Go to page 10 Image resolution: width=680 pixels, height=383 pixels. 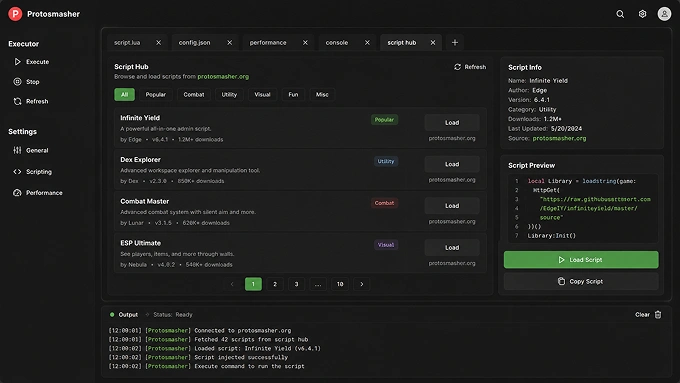pos(340,284)
